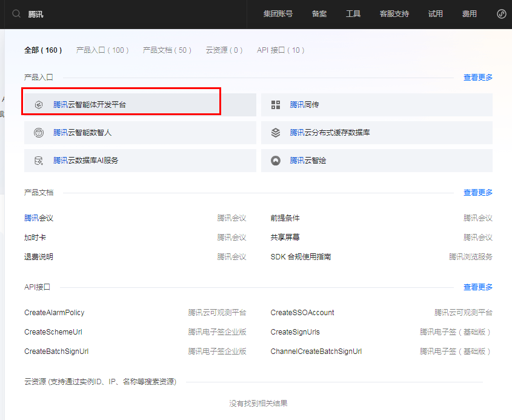Click 腾讯会议 label beside 共享屏幕
The height and width of the screenshot is (420, 512).
click(x=477, y=238)
